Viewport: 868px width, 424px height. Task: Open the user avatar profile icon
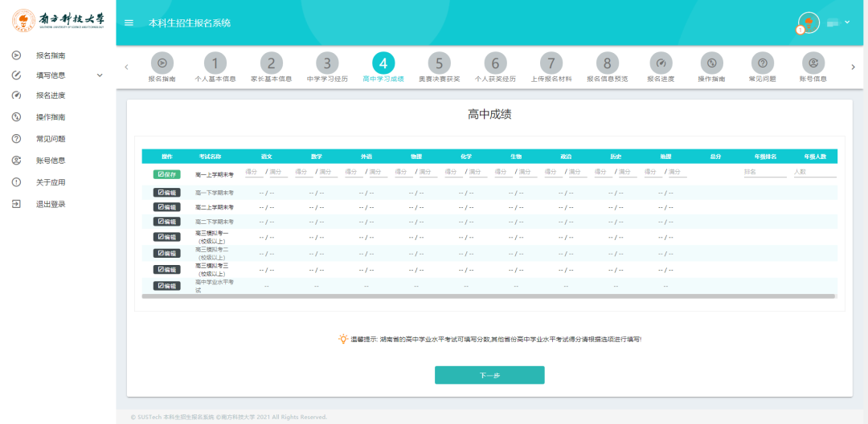pyautogui.click(x=809, y=22)
